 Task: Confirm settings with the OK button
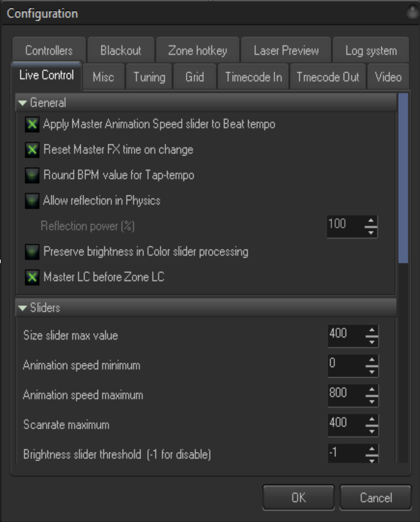(x=298, y=497)
